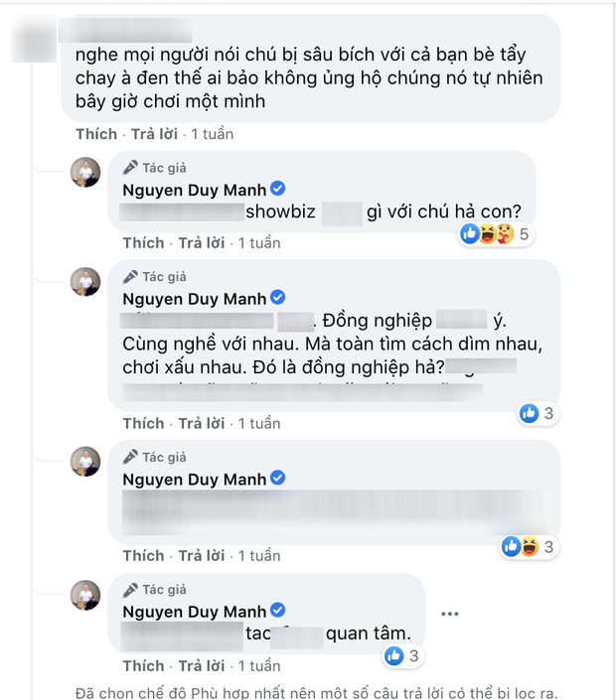This screenshot has width=616, height=700.
Task: Open the author avatar beside the "Đồng nghiệp" comment
Action: [x=85, y=282]
